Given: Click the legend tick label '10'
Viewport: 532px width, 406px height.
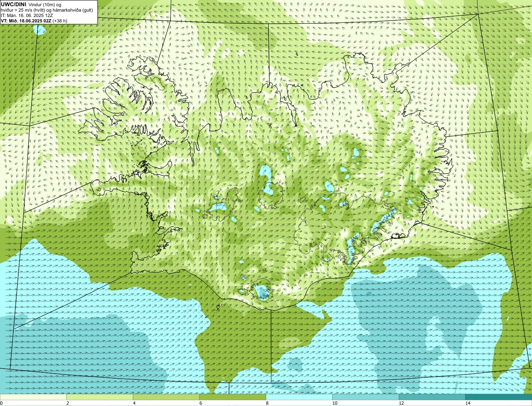Looking at the screenshot, I should 335,403.
